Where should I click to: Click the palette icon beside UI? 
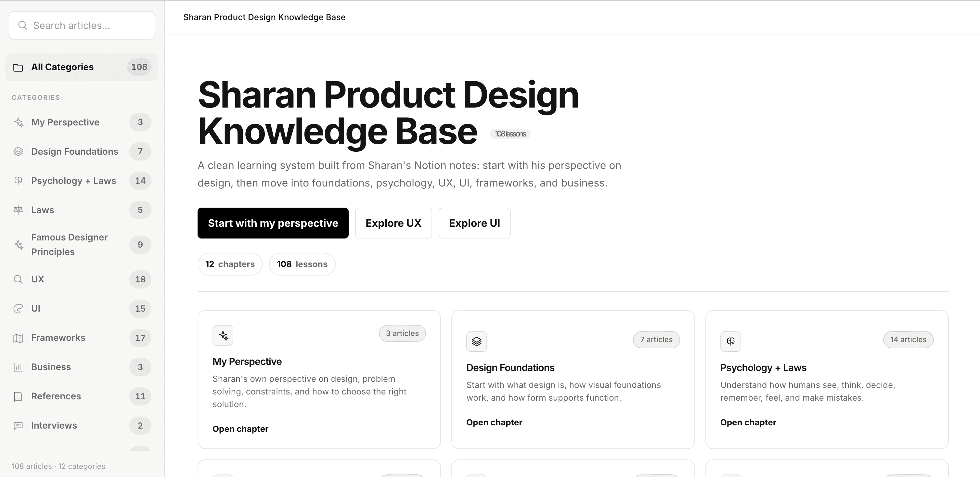point(18,308)
